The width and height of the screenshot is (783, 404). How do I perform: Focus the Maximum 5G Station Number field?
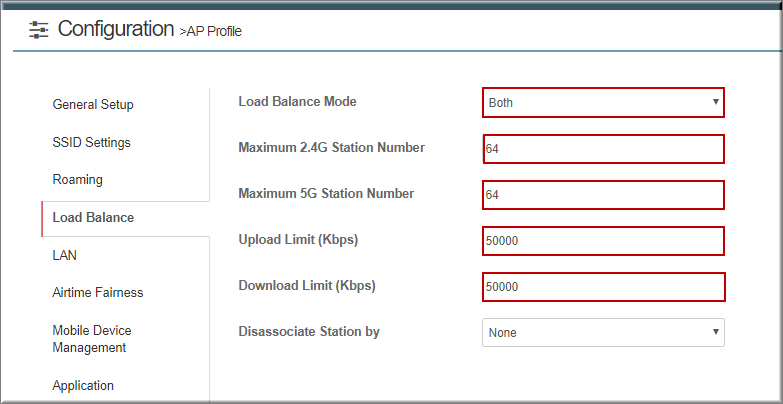click(x=603, y=195)
